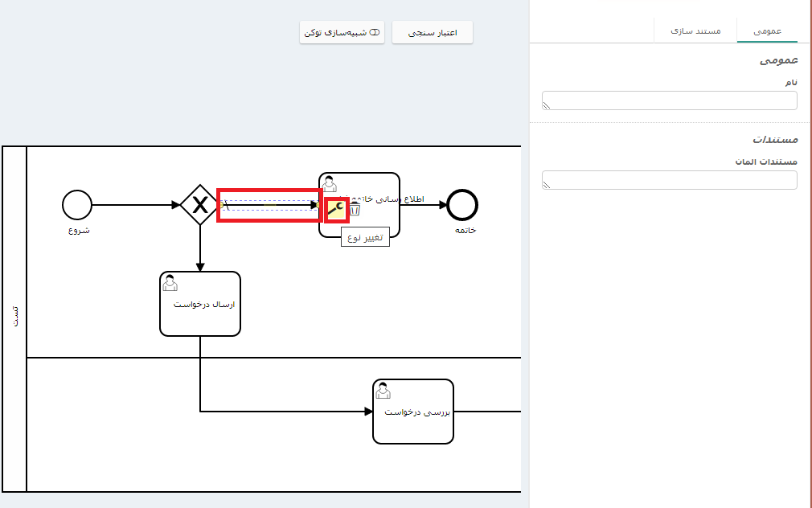This screenshot has height=508, width=812.
Task: Click the نام name text field
Action: tap(669, 100)
